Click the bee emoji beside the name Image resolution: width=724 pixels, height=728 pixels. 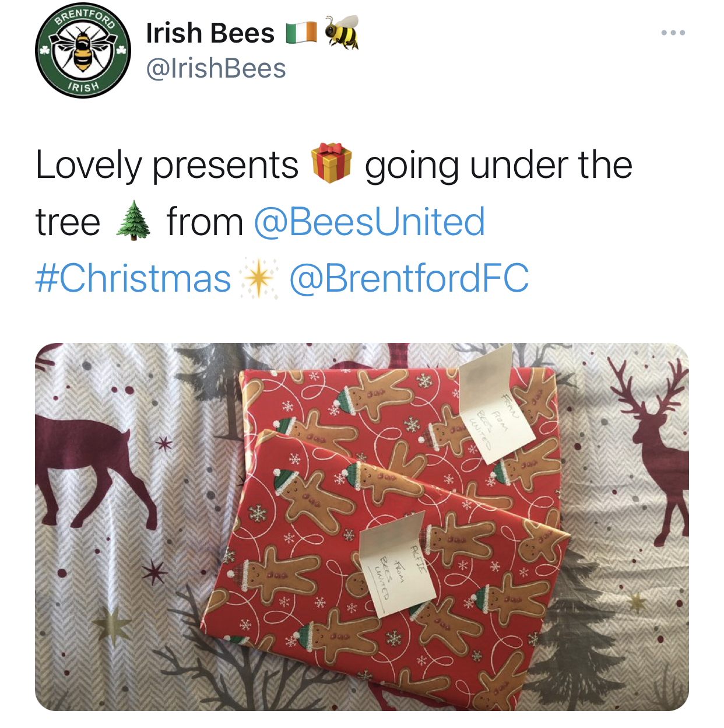tap(342, 32)
